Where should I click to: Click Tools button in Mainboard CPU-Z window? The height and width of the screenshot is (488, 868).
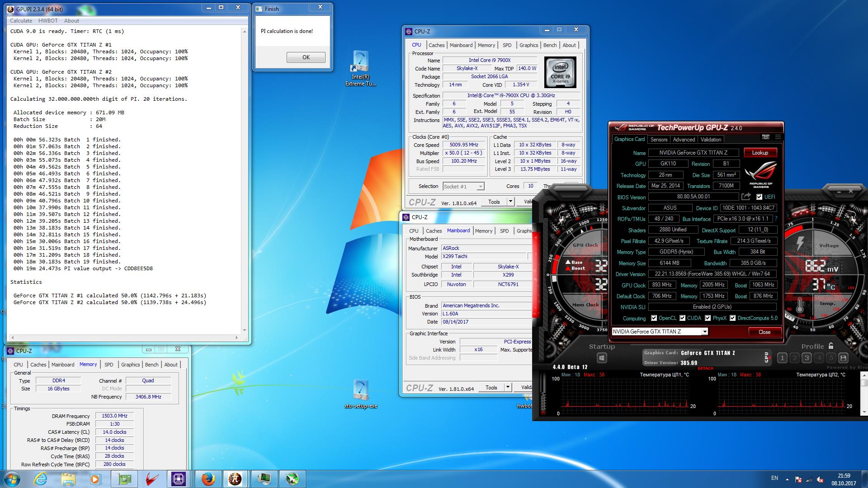491,387
